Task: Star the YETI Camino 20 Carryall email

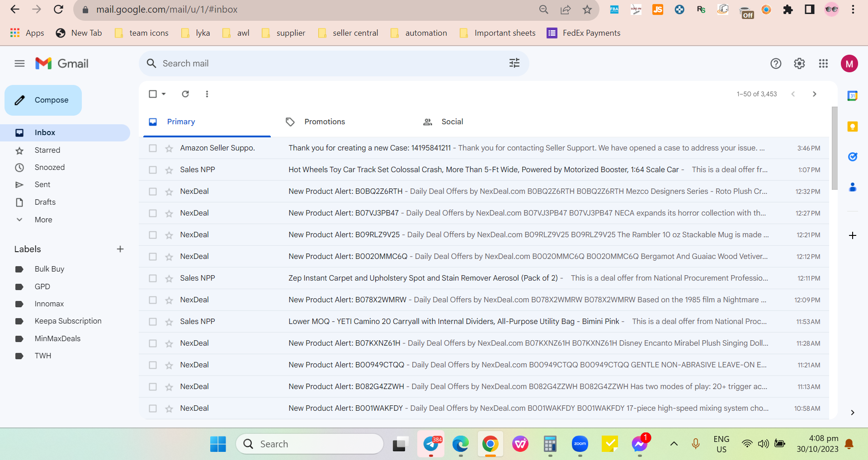Action: click(169, 322)
